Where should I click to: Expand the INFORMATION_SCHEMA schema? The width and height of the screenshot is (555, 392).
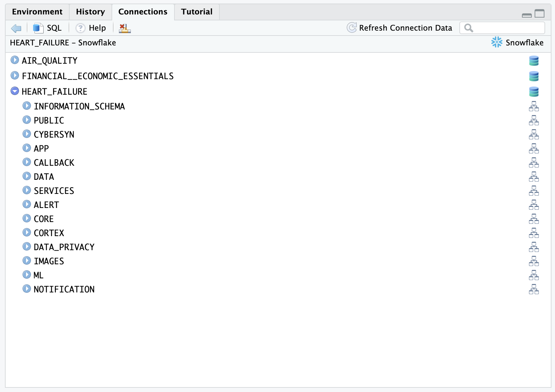tap(27, 106)
